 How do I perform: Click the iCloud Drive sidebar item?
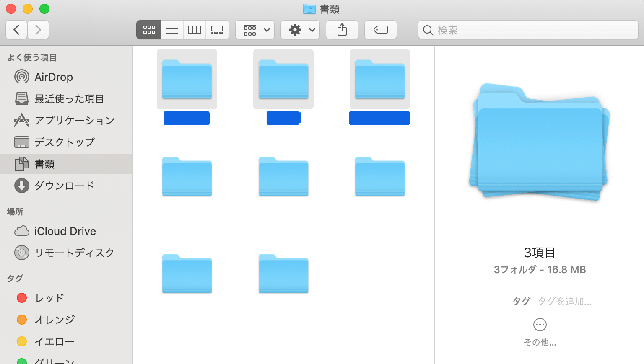pyautogui.click(x=65, y=231)
